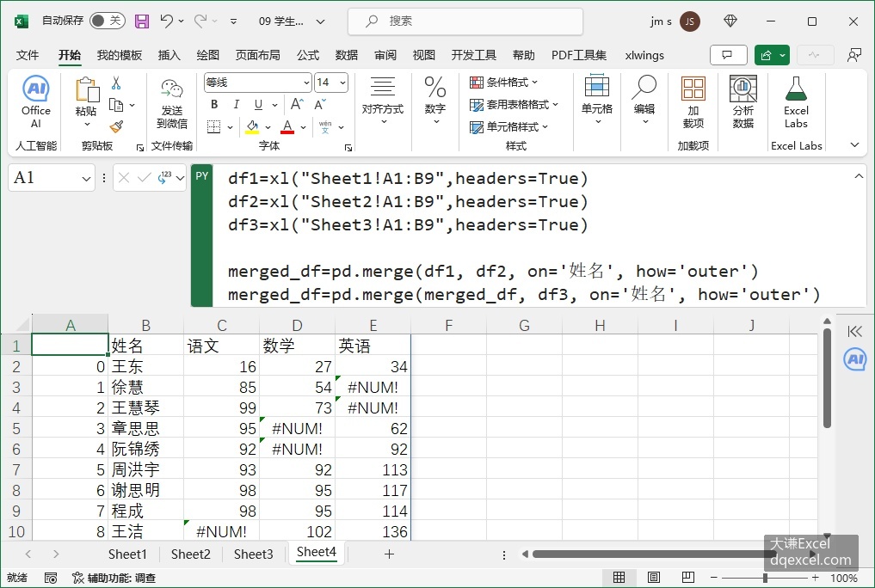
Task: Open the 文件 (File) menu
Action: [x=28, y=55]
